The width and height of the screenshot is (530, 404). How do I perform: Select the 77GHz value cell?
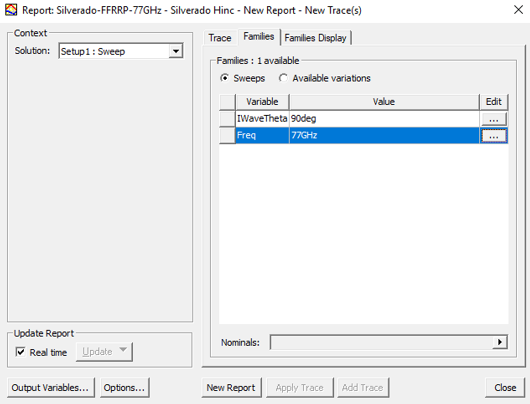384,136
